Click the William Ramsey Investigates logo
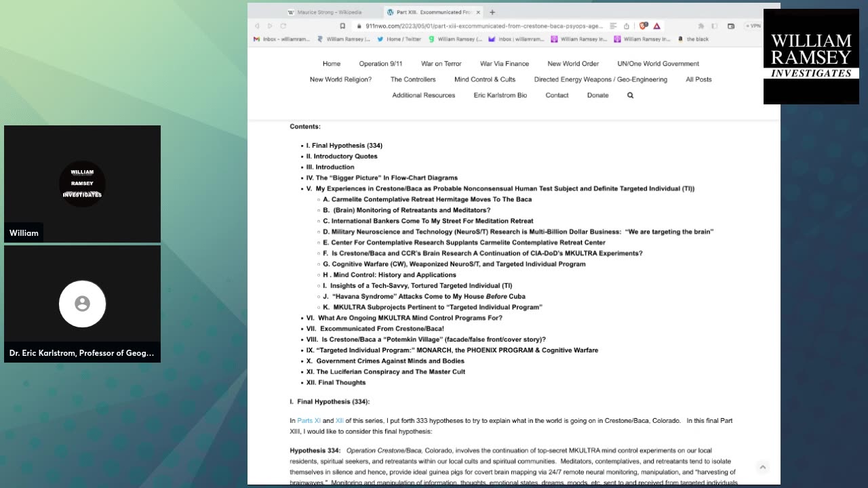This screenshot has height=488, width=868. [x=811, y=57]
